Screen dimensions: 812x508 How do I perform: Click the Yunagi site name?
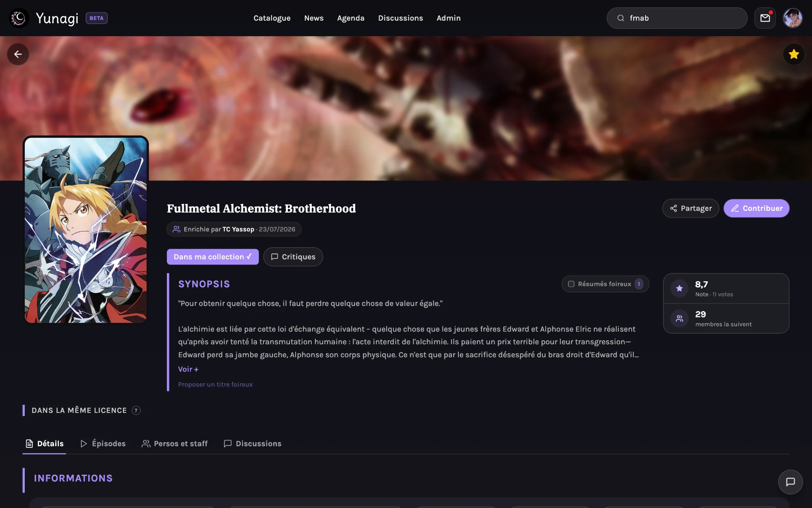pyautogui.click(x=57, y=18)
